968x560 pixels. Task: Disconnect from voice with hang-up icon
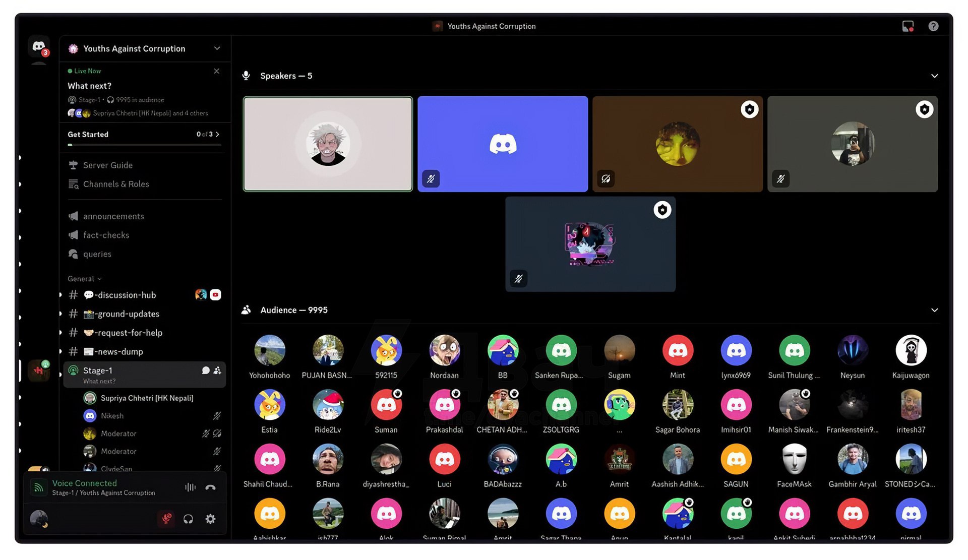pos(211,487)
